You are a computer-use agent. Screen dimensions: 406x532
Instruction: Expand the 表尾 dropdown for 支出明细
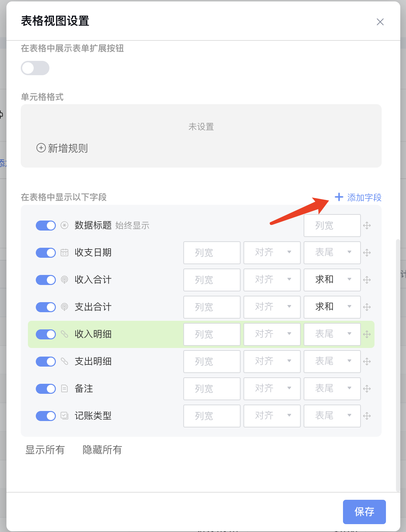332,362
